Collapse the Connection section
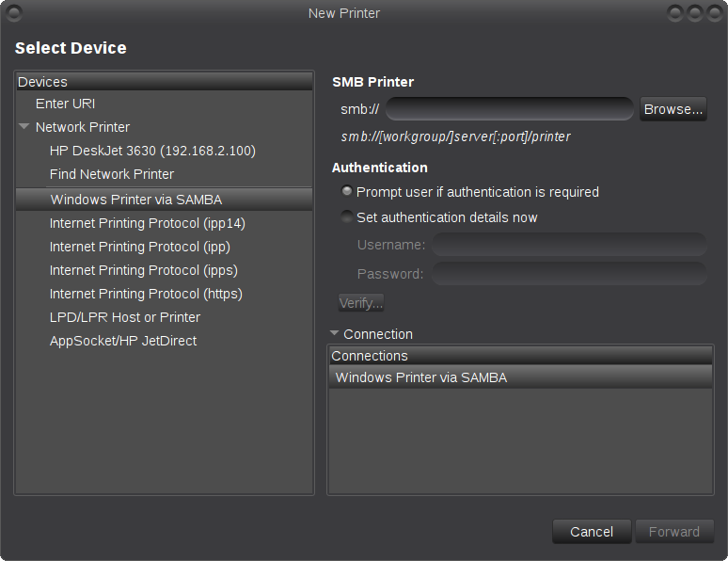The width and height of the screenshot is (728, 561). click(x=334, y=334)
